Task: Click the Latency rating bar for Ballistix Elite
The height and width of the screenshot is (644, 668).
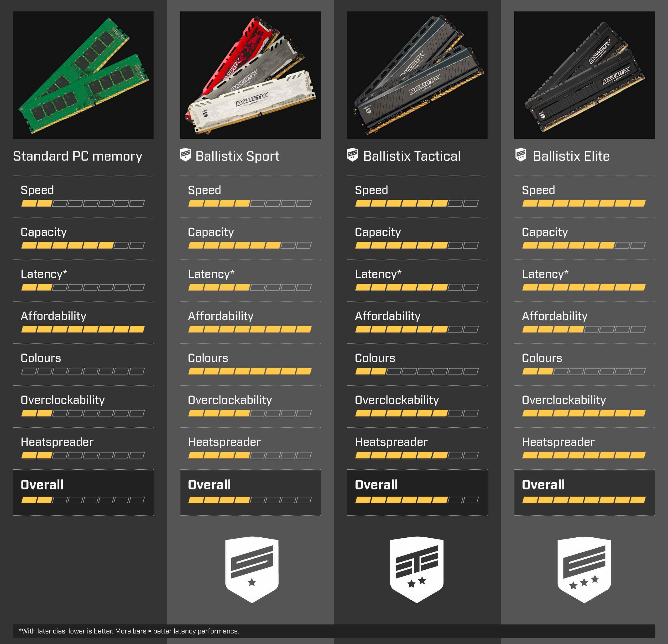Action: tap(584, 287)
